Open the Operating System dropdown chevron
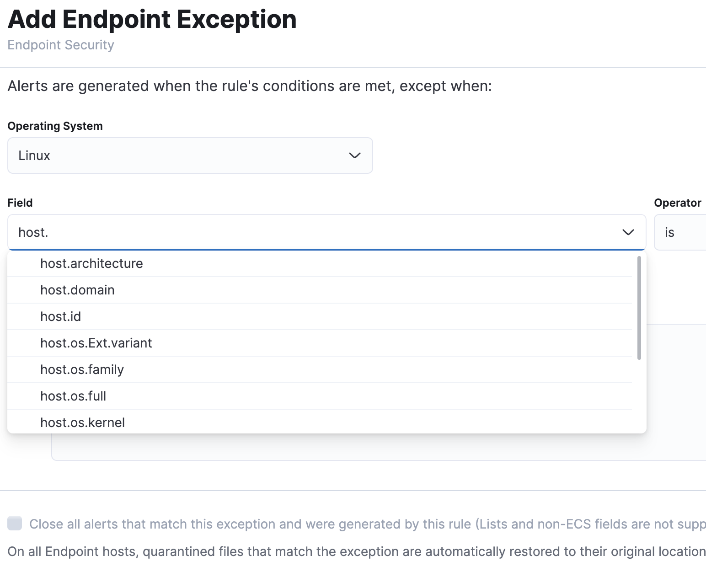706x588 pixels. coord(354,155)
